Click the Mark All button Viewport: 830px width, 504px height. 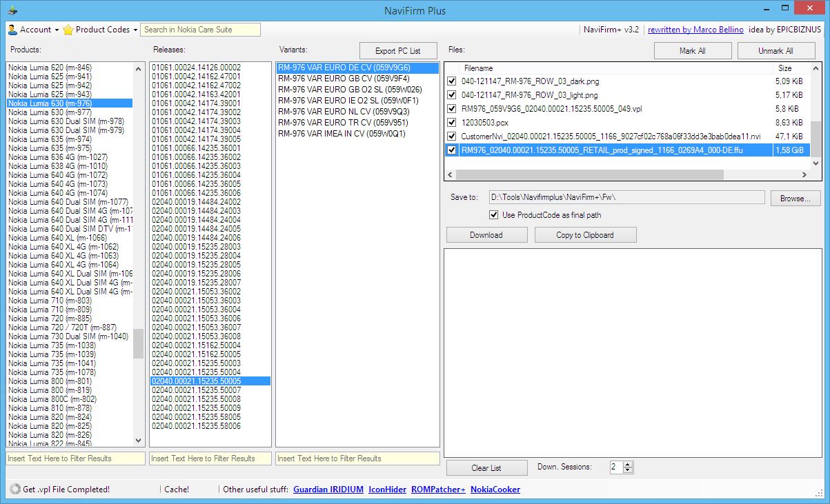coord(693,51)
